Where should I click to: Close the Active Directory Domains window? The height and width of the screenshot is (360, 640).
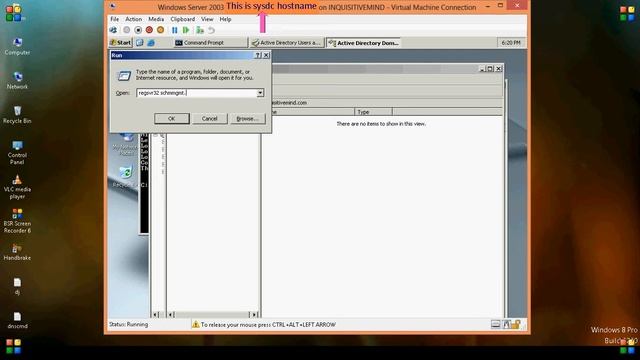coord(498,69)
